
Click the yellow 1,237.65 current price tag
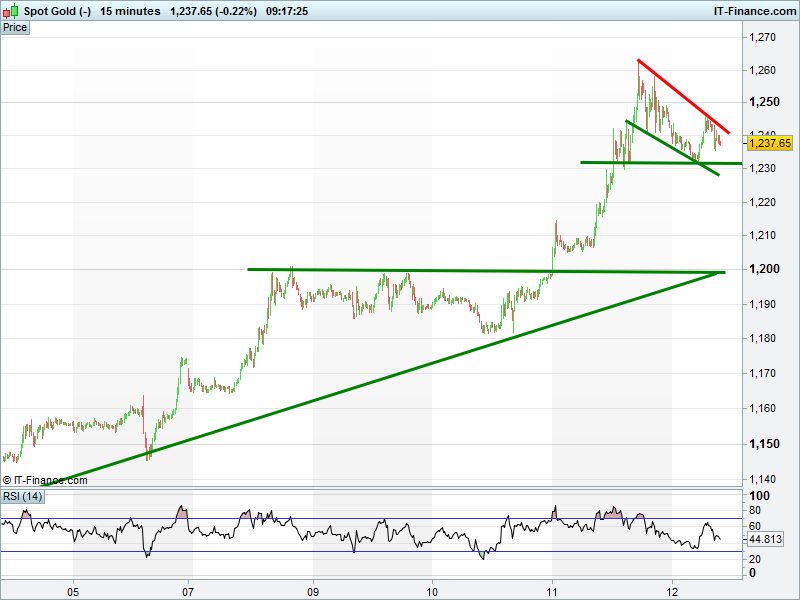tap(770, 143)
